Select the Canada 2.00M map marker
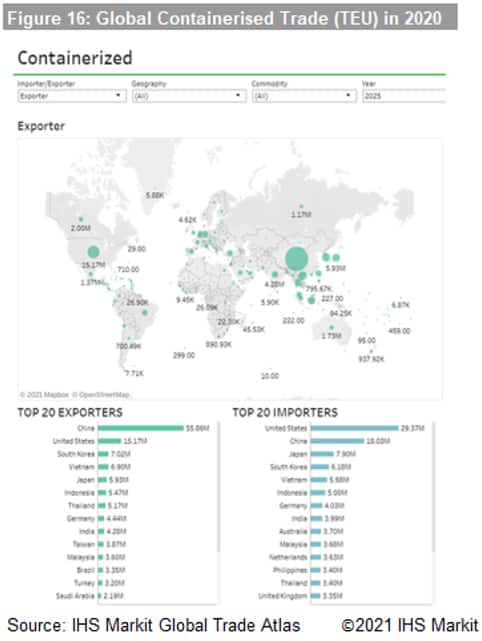Screen dimensions: 482x641 pyautogui.click(x=81, y=220)
